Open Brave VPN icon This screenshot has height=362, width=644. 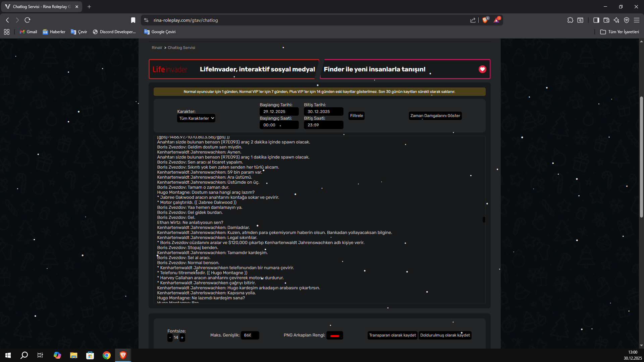(x=627, y=20)
